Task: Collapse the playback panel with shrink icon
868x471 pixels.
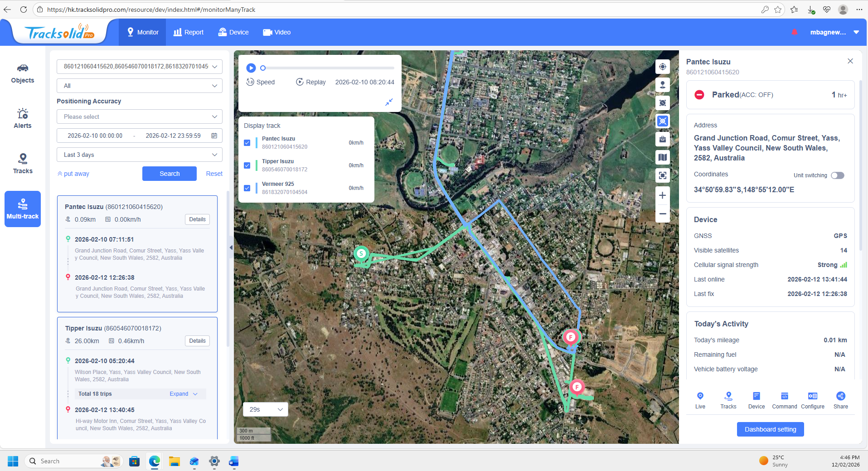Action: [x=389, y=102]
